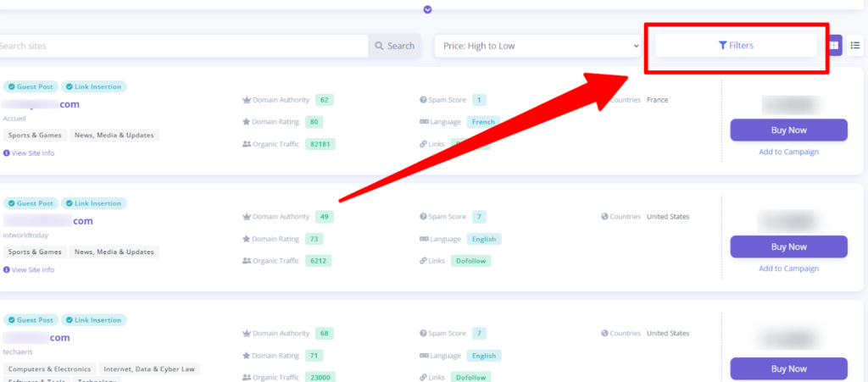The width and height of the screenshot is (868, 382).
Task: Click Organic Traffic value 23000
Action: (x=320, y=378)
